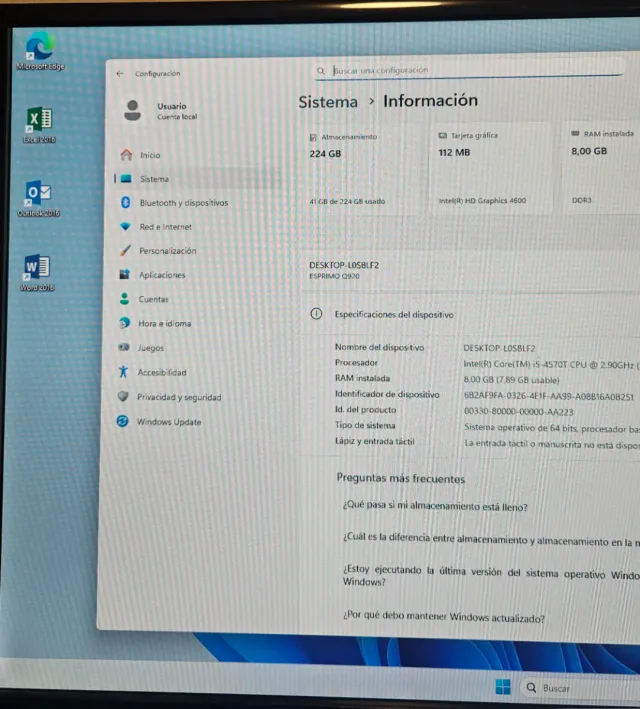
Task: Open Bluetooth y dispositivos settings
Action: 183,203
